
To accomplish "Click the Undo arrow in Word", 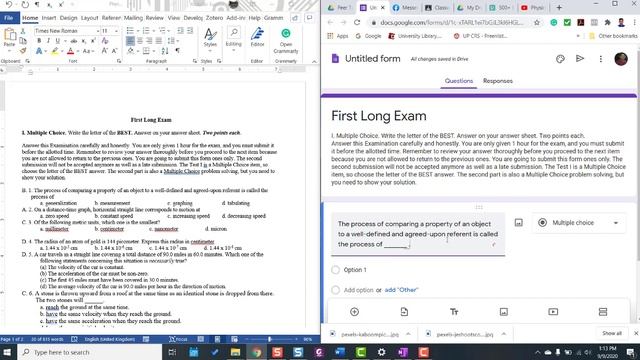I will [x=9, y=4].
